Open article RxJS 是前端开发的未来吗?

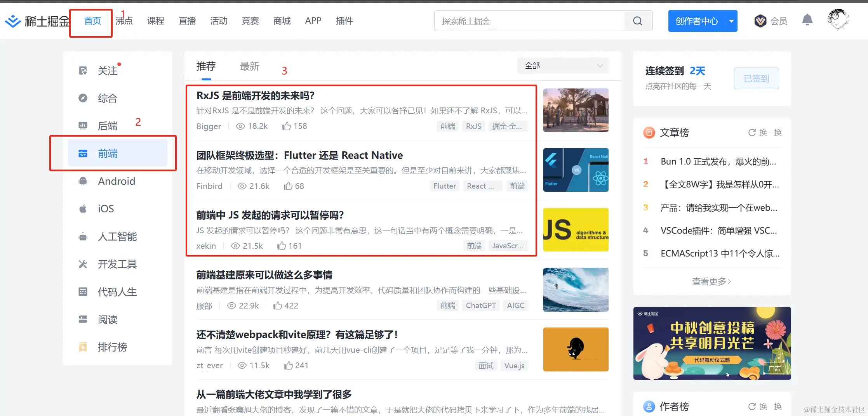(256, 95)
